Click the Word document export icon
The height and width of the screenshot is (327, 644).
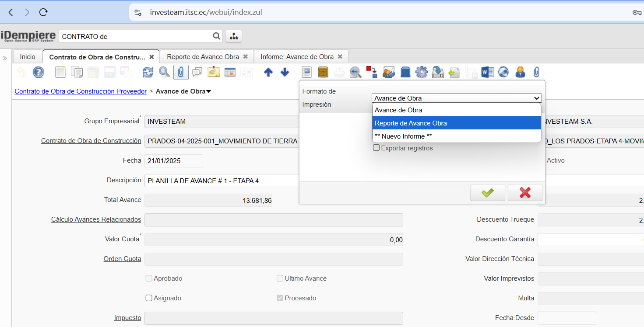pyautogui.click(x=487, y=72)
